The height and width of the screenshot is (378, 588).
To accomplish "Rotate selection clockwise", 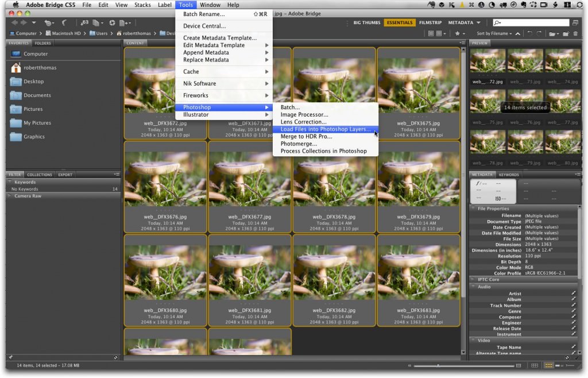I will pyautogui.click(x=539, y=33).
